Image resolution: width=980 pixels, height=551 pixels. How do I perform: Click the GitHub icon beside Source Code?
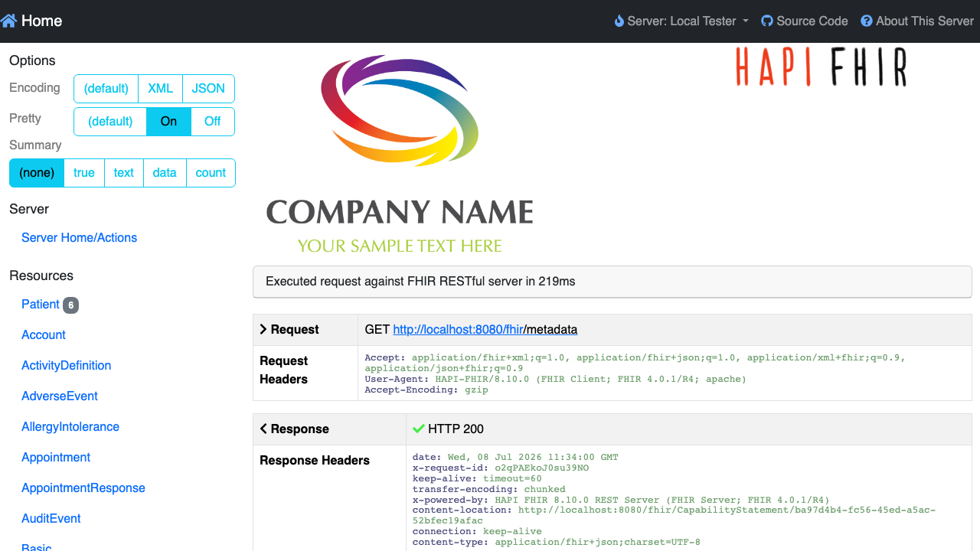pyautogui.click(x=767, y=21)
